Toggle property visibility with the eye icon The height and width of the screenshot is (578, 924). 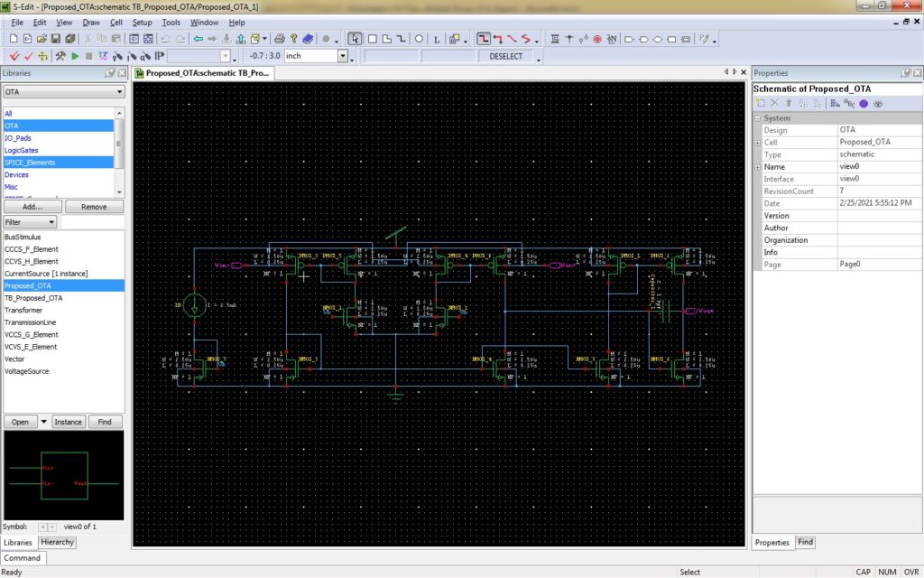879,103
